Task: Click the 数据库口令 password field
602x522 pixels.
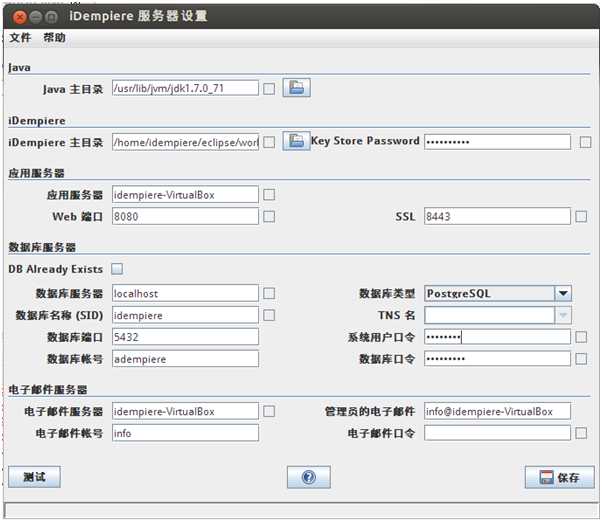Action: click(498, 359)
